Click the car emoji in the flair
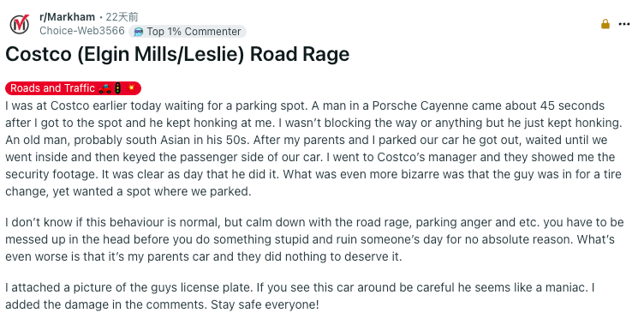644x319 pixels. 104,88
